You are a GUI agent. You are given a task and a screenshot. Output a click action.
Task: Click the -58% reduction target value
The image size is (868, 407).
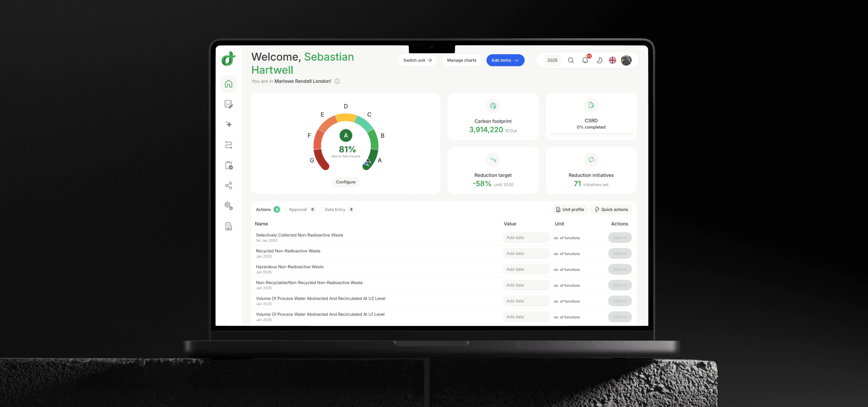pos(482,184)
